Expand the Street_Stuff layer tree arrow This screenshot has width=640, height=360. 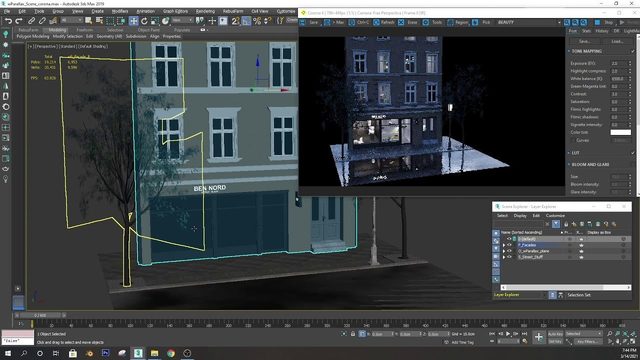504,257
